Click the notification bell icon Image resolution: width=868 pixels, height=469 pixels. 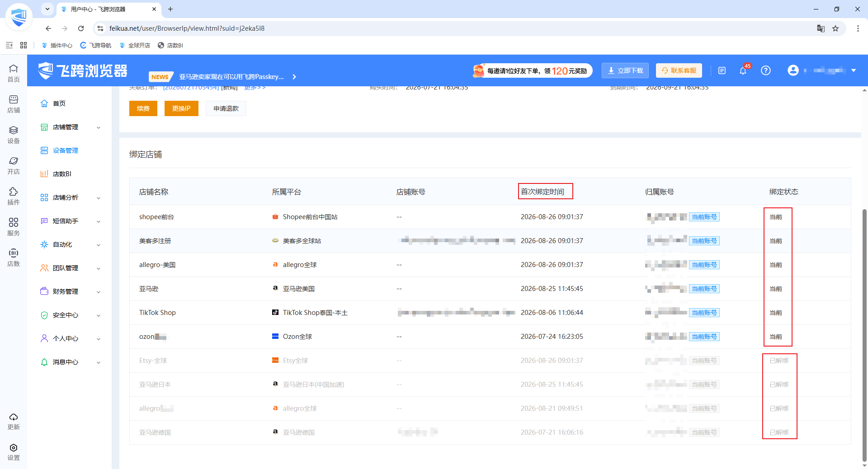(743, 70)
